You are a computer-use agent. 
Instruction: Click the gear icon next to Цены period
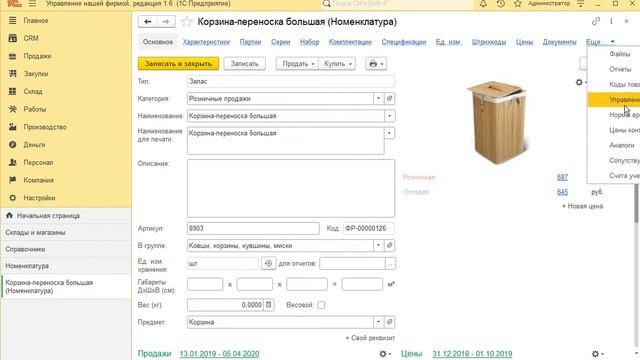click(596, 354)
